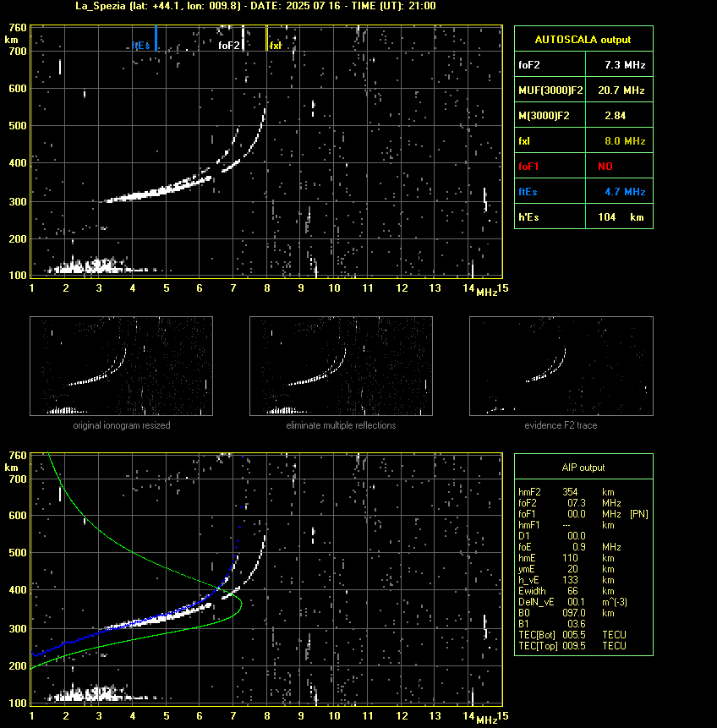The image size is (717, 728).
Task: Click the caption 'original ionogram resized'
Action: tap(122, 425)
